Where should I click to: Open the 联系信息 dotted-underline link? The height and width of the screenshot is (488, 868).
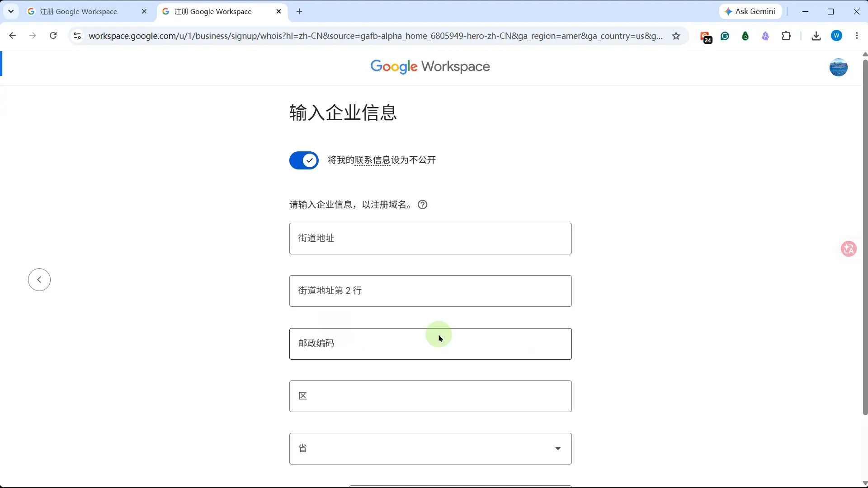tap(373, 160)
